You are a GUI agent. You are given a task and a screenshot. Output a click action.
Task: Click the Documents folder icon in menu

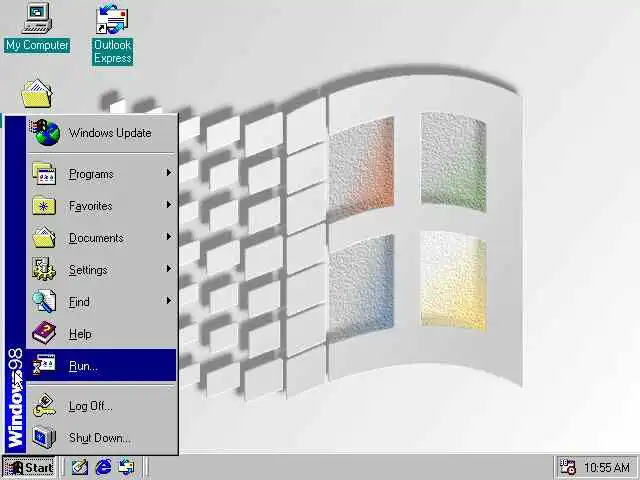[44, 238]
